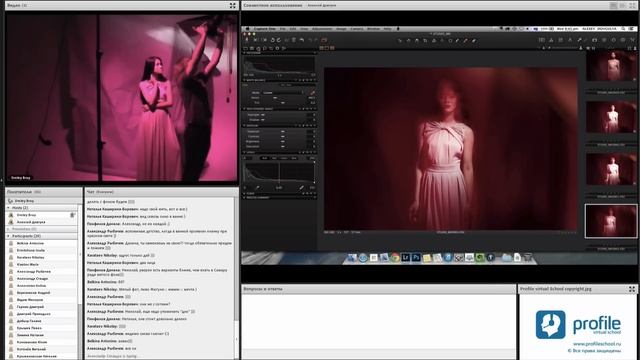This screenshot has height=360, width=640.
Task: Open the View menu in Capture One
Action: [304, 29]
